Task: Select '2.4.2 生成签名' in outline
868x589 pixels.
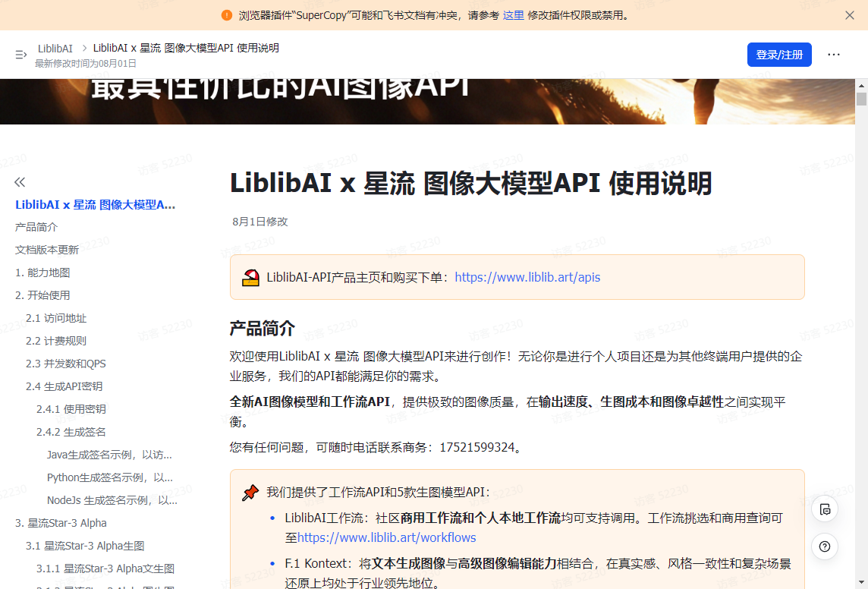Action: (71, 431)
